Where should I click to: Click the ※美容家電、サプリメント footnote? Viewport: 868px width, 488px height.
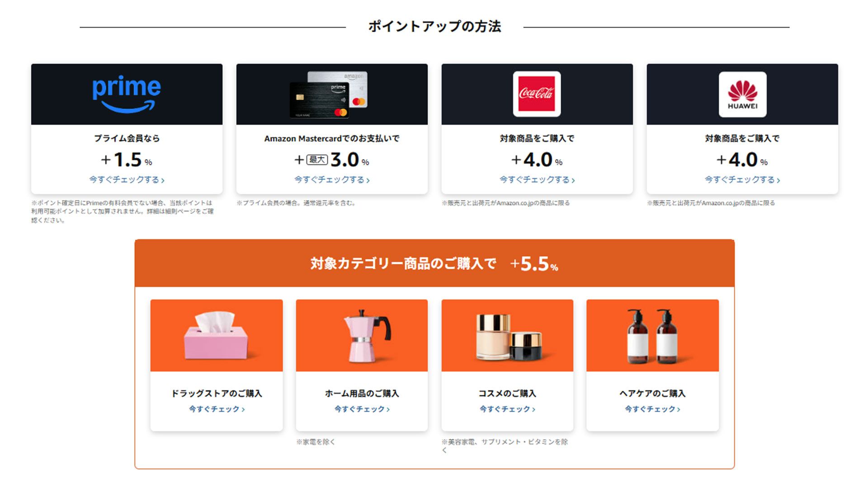(505, 446)
